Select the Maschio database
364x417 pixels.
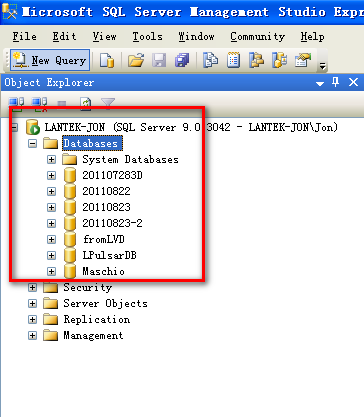click(x=103, y=271)
